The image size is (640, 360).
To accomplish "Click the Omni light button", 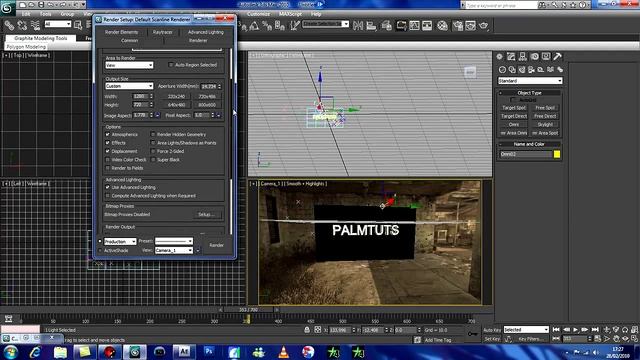I will point(514,124).
